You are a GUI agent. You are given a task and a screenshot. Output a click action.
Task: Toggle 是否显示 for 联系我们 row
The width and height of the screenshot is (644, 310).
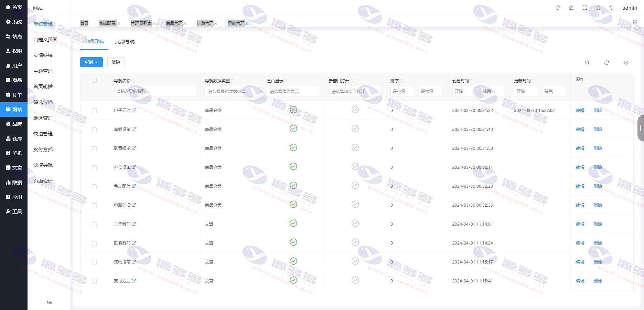[x=293, y=242]
